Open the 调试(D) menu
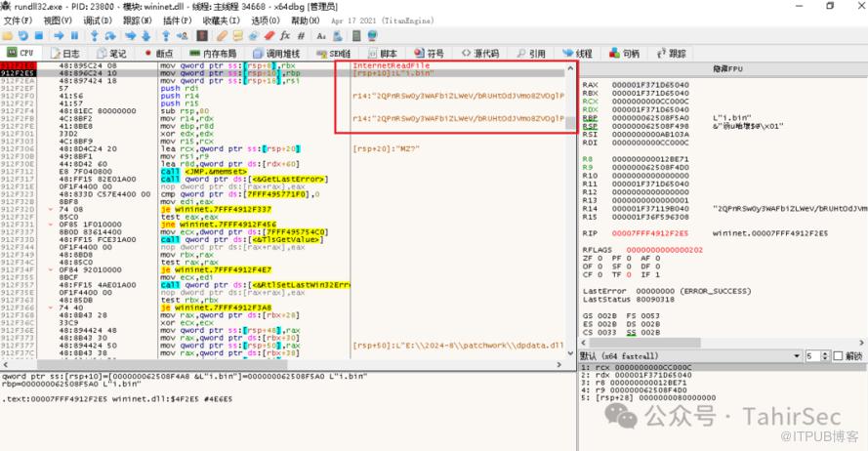Image resolution: width=868 pixels, height=451 pixels. 96,20
